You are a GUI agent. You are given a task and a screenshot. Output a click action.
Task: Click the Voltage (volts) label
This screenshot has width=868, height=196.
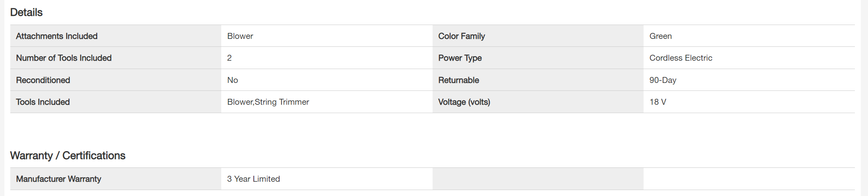pyautogui.click(x=464, y=102)
